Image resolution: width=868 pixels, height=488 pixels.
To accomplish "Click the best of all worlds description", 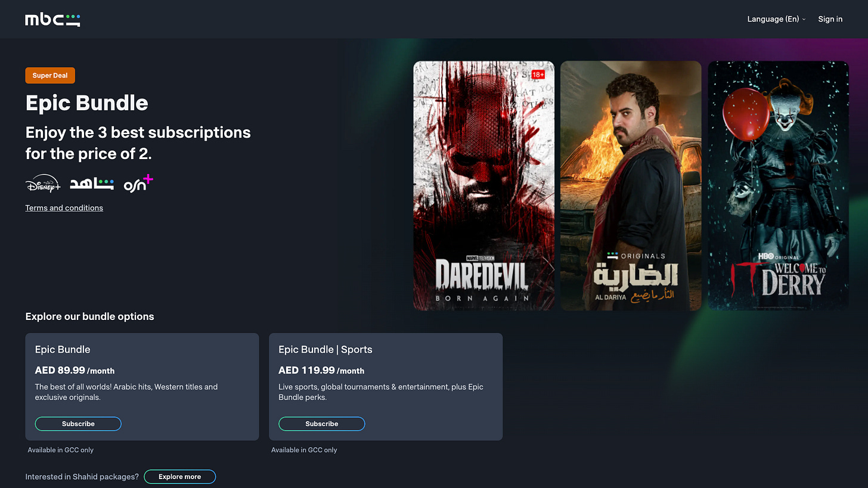I will (x=126, y=392).
